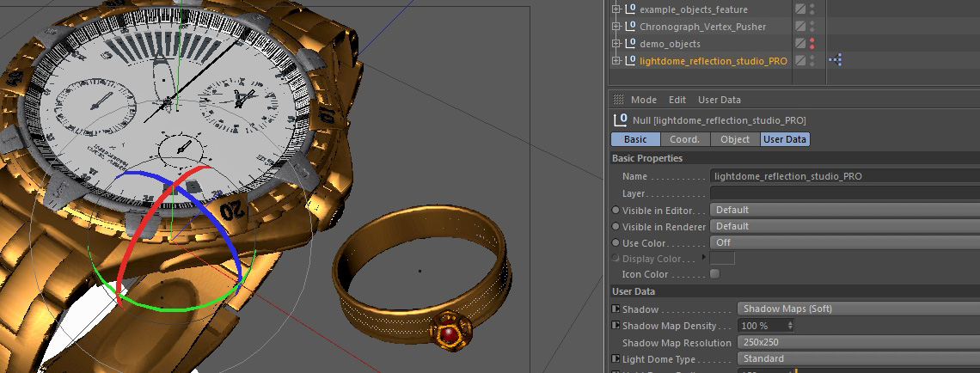Click the Display Color swatch
Screen dimensions: 980x373
[x=722, y=259]
